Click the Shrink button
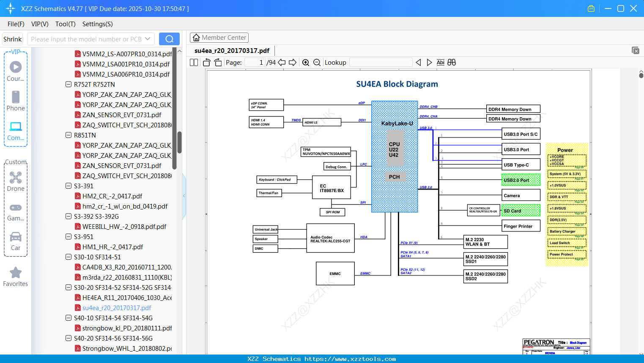Screen dimensions: 644x363 pyautogui.click(x=13, y=39)
